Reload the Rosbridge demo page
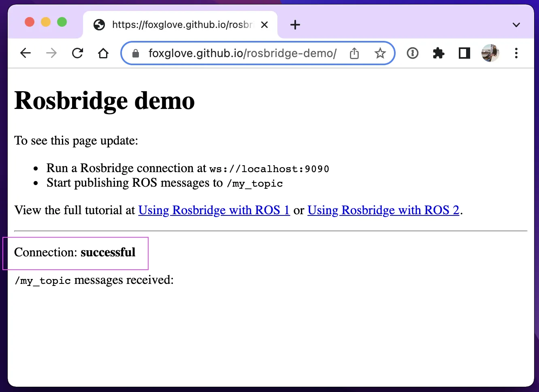The width and height of the screenshot is (539, 392). click(77, 53)
